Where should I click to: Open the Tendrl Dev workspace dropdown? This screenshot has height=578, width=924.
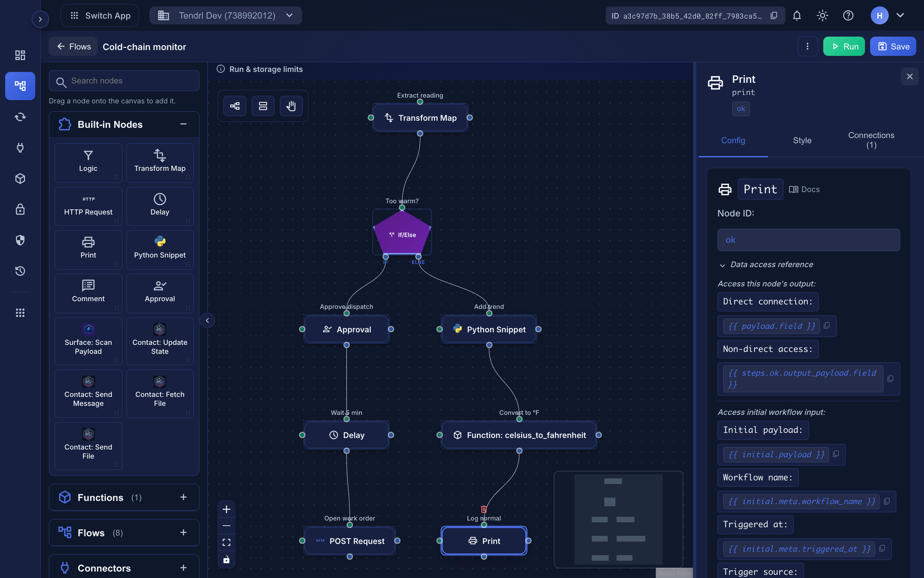pos(226,16)
